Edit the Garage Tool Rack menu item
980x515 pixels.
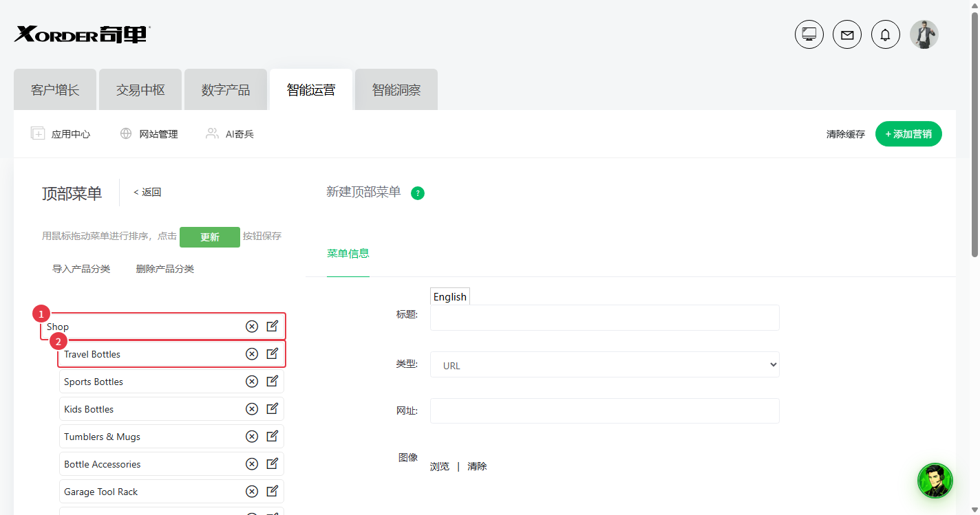tap(272, 491)
